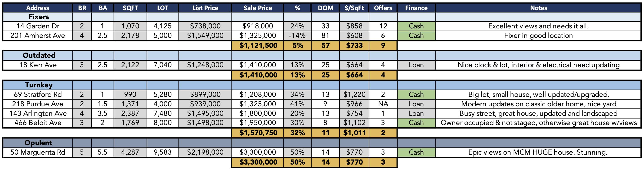The image size is (644, 170).
Task: Select the Fixers average sale price $1,121,500
Action: pyautogui.click(x=258, y=45)
